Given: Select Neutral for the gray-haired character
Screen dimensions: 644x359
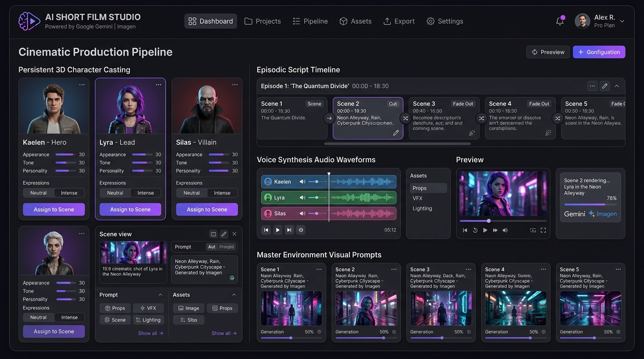Looking at the screenshot, I should (38, 317).
